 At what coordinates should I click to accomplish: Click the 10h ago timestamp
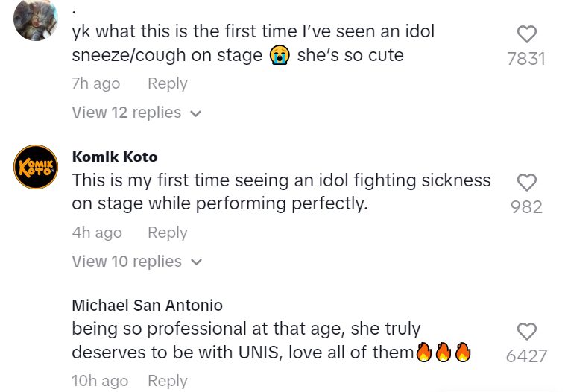(100, 382)
